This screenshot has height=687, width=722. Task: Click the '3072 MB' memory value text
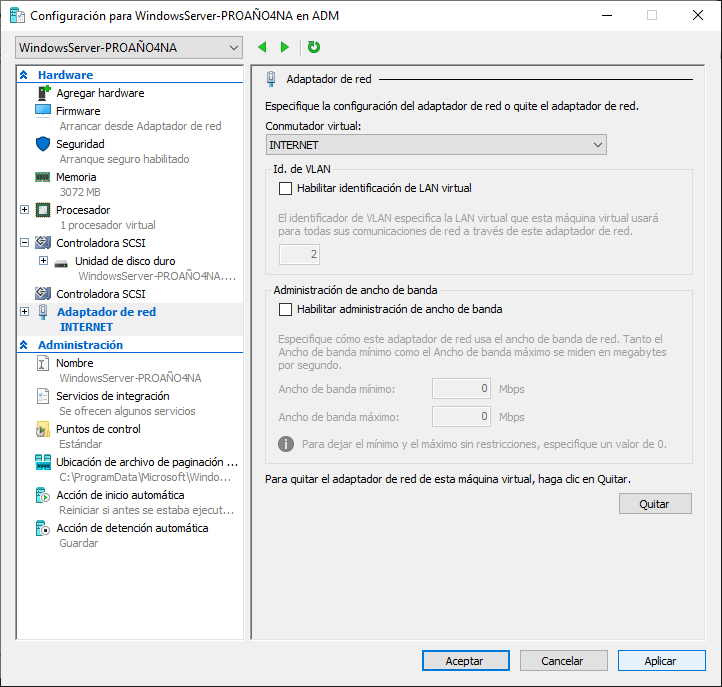(80, 192)
